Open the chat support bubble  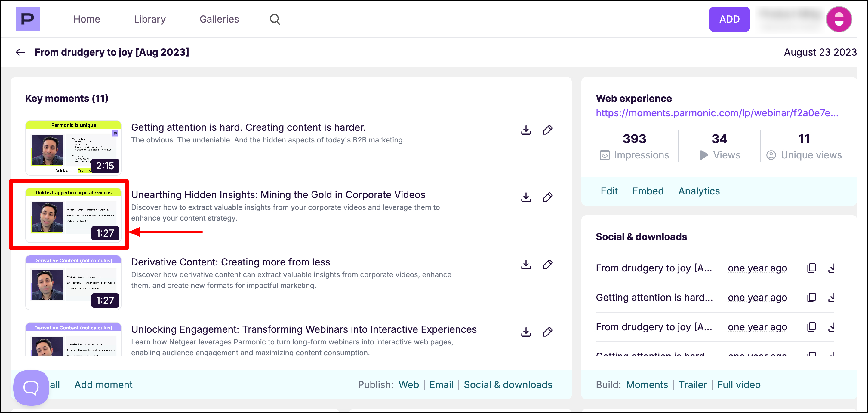(x=31, y=387)
